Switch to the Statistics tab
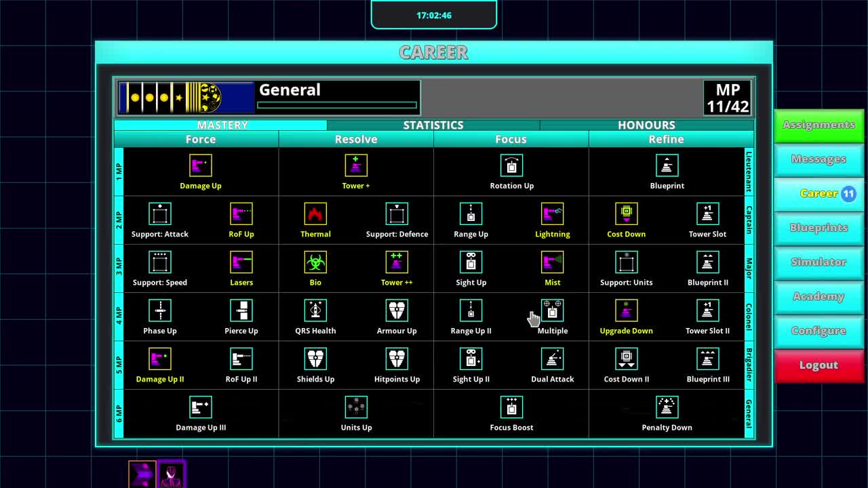868x488 pixels. click(433, 125)
